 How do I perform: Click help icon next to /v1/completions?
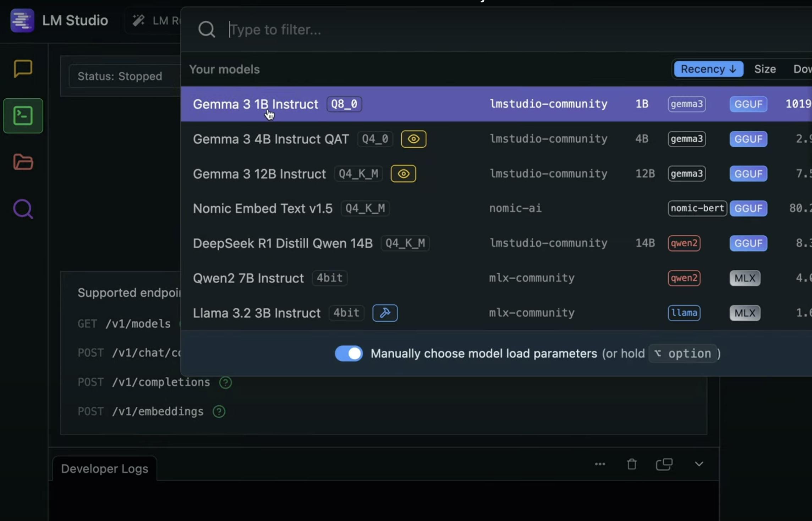click(225, 383)
